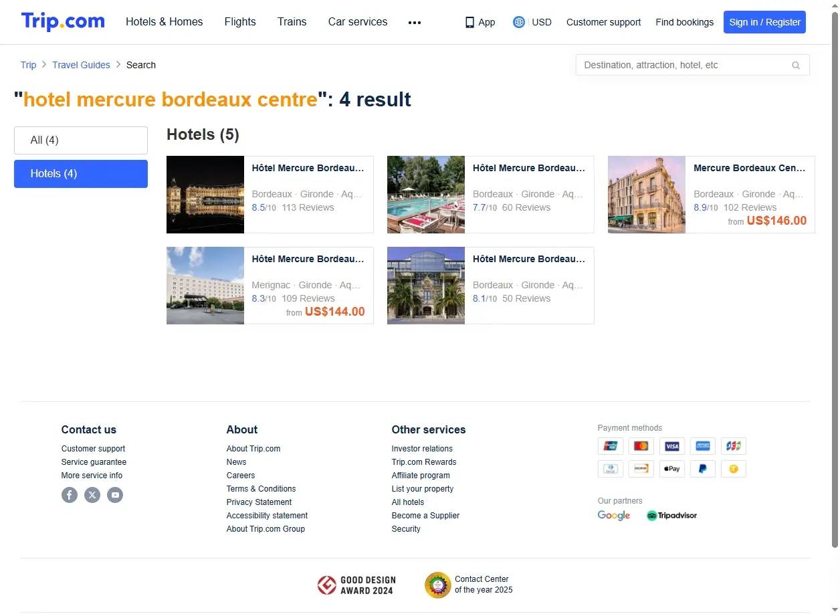Open the Merignac hotel thumbnail
This screenshot has height=616, width=840.
tap(205, 286)
